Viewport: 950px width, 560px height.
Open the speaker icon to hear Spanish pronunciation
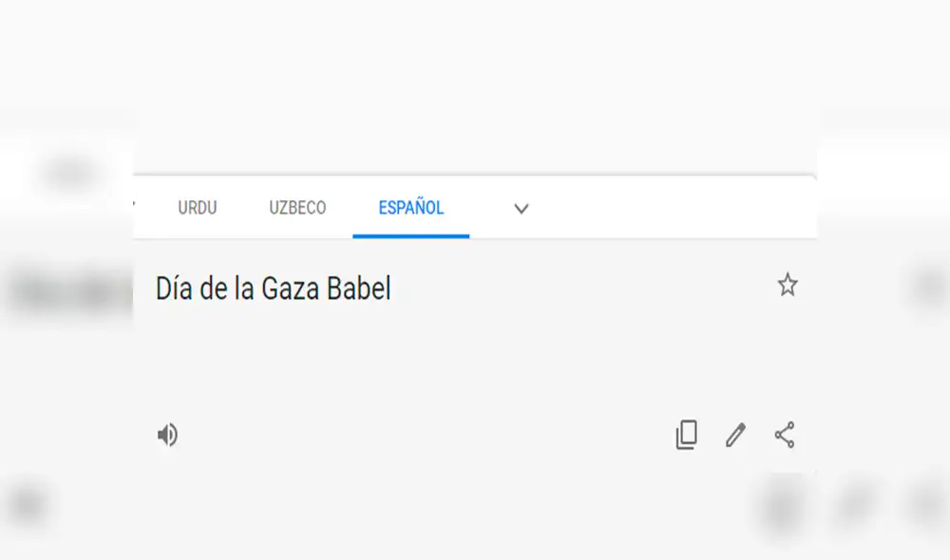[167, 435]
